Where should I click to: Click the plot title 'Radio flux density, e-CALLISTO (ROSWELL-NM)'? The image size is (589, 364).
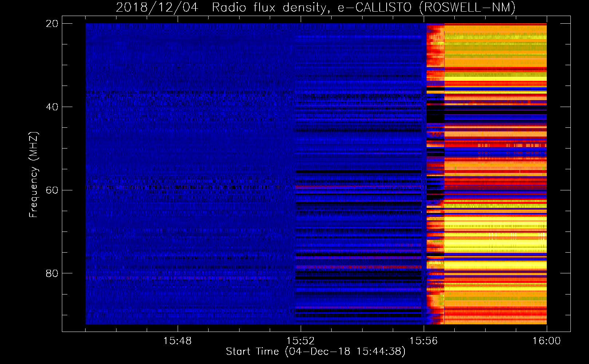(x=364, y=7)
